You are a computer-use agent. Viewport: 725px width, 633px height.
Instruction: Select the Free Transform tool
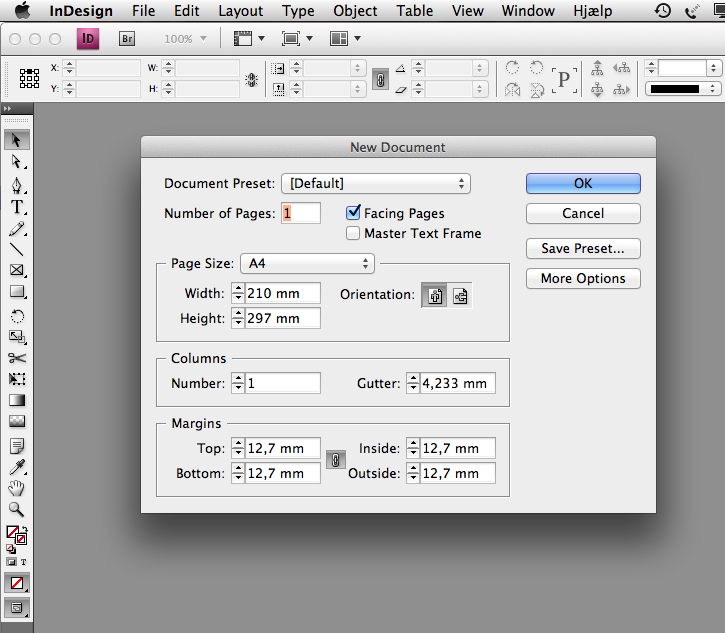click(x=17, y=379)
